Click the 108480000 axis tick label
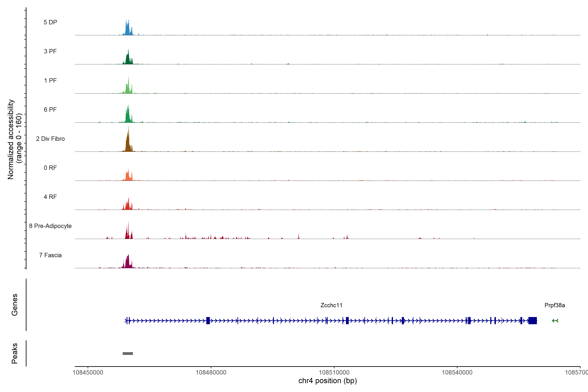The width and height of the screenshot is (588, 392). tap(211, 373)
